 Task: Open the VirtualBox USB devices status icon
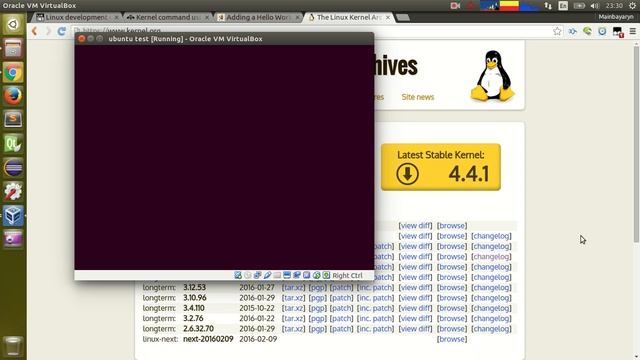pyautogui.click(x=267, y=276)
